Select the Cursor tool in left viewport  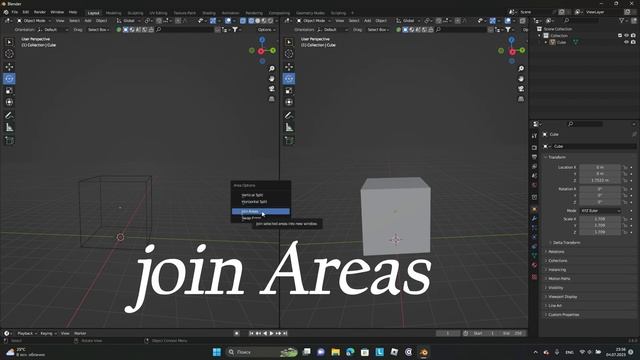click(x=9, y=53)
